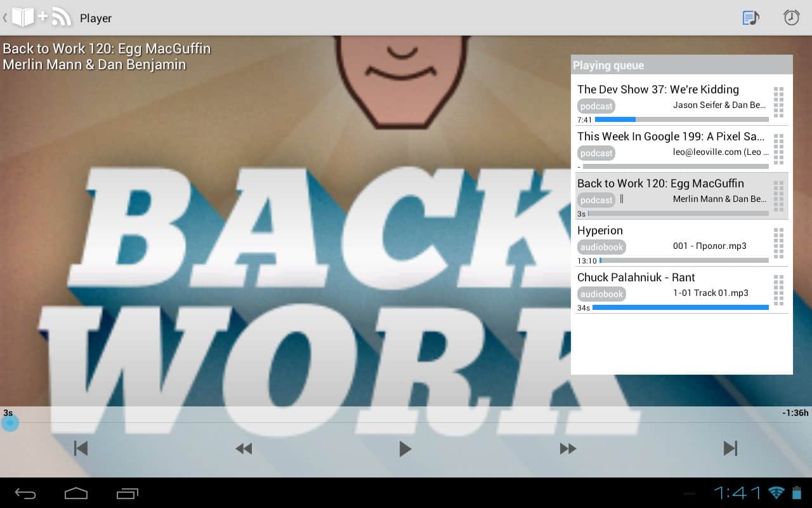
Task: Click the playback position seek handle
Action: [10, 423]
